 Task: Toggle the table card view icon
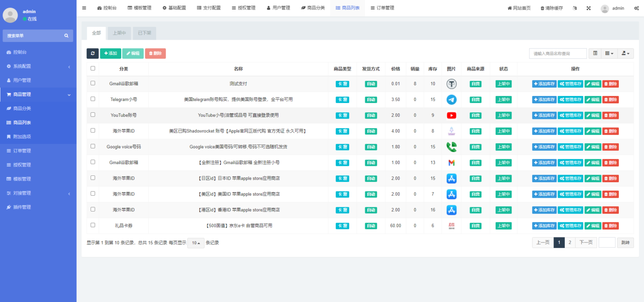tap(595, 53)
